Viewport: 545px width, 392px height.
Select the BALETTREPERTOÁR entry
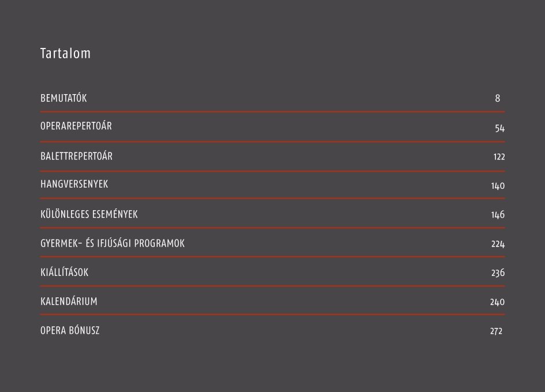pos(76,156)
